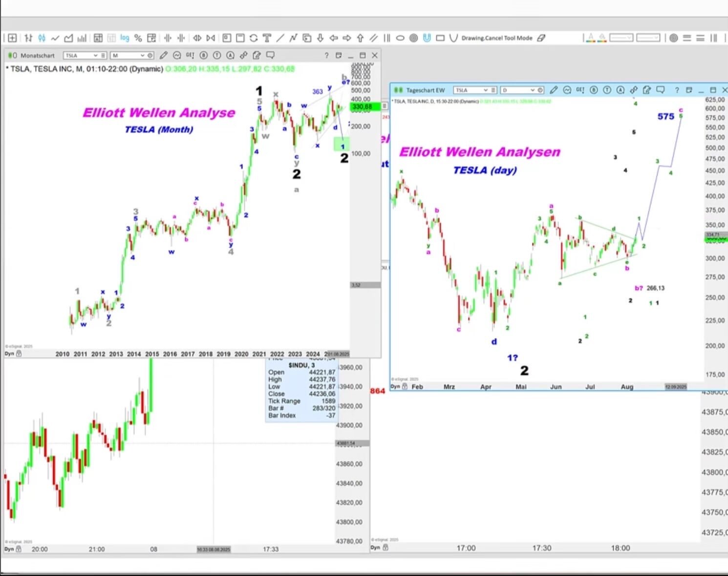Toggle logarithmic scale with the log button
The width and height of the screenshot is (728, 576).
[x=125, y=38]
